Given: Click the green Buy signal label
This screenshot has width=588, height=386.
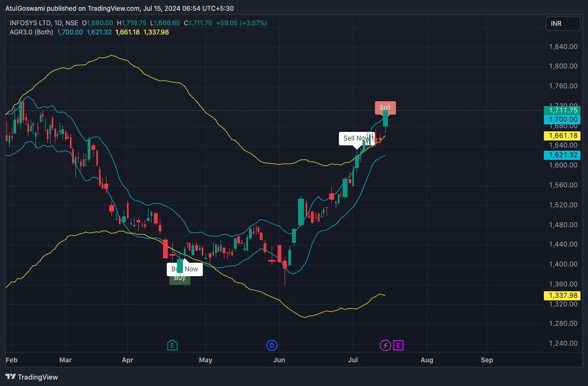Looking at the screenshot, I should click(x=180, y=278).
